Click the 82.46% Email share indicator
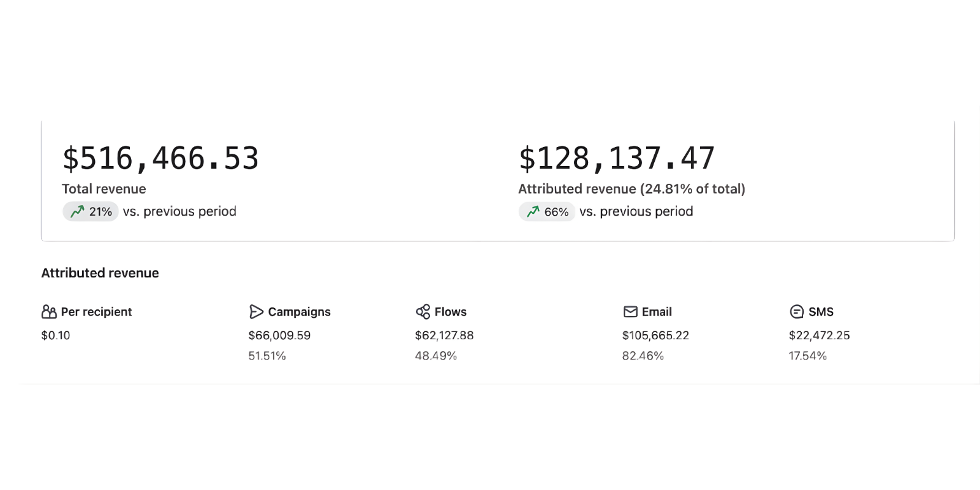The width and height of the screenshot is (980, 490). (643, 355)
